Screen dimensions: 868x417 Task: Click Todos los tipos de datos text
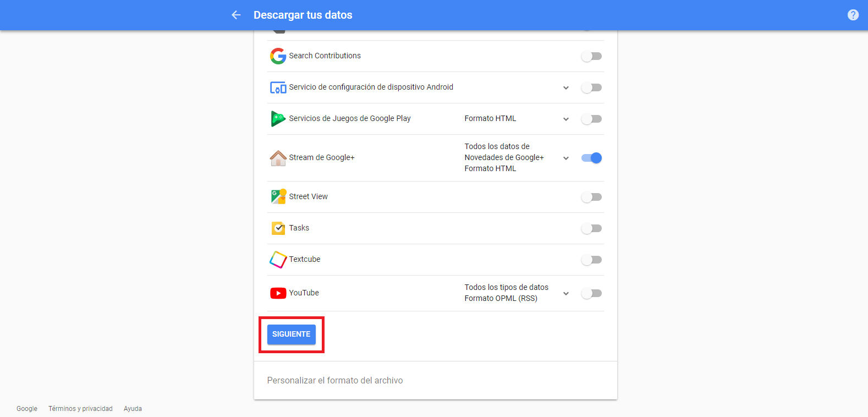point(507,287)
